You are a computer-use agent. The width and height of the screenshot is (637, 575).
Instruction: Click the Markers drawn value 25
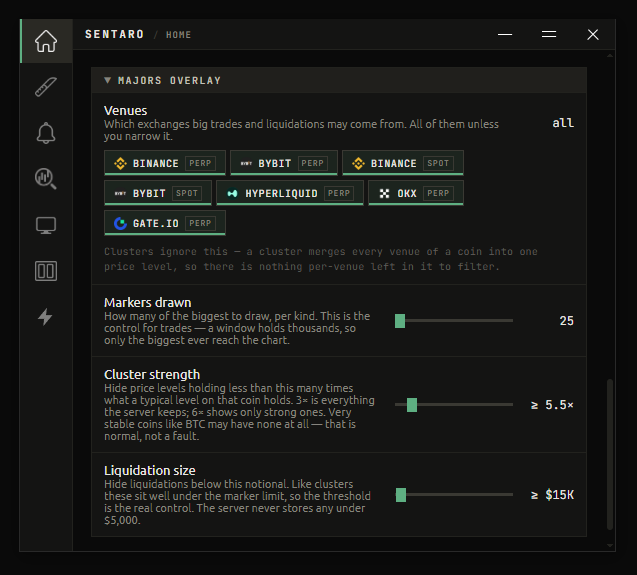point(566,321)
